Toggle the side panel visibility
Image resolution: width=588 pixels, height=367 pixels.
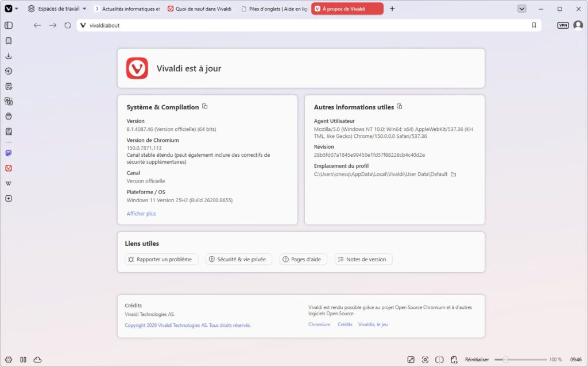click(x=9, y=25)
